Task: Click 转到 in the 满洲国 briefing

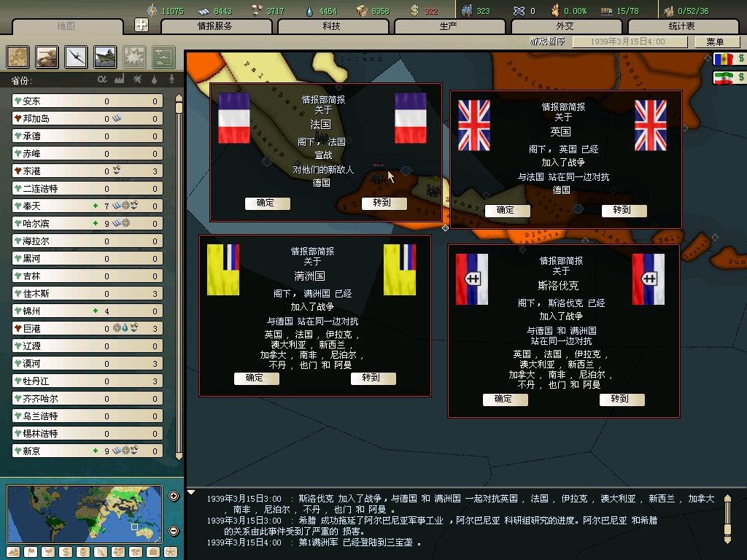Action: (x=373, y=378)
